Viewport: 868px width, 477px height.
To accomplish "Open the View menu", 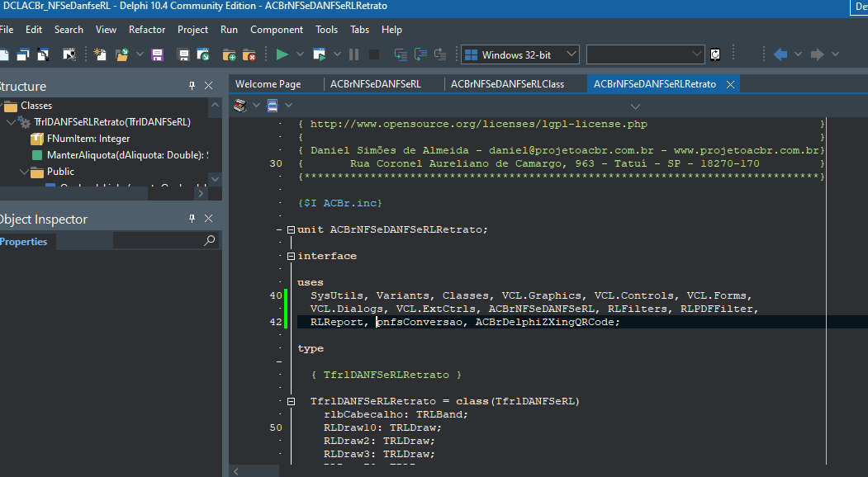I will pos(106,30).
